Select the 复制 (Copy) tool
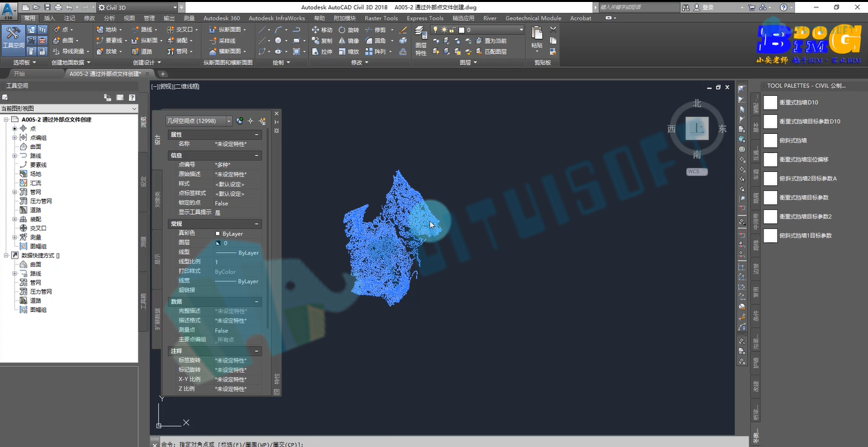Viewport: 868px width, 447px height. [x=322, y=41]
